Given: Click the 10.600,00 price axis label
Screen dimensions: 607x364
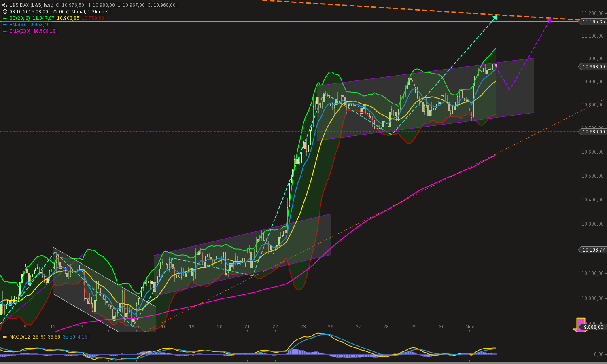Looking at the screenshot, I should pyautogui.click(x=593, y=152).
